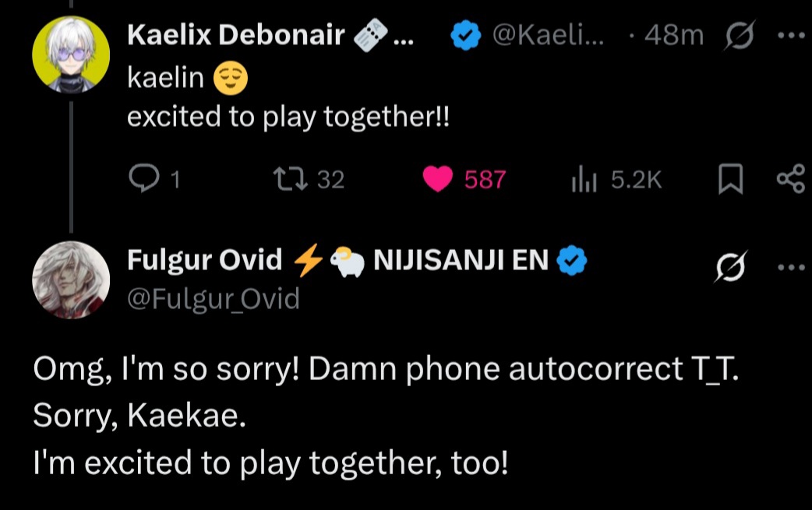This screenshot has height=510, width=812.
Task: Open more options on Kaelix's tweet
Action: [792, 35]
